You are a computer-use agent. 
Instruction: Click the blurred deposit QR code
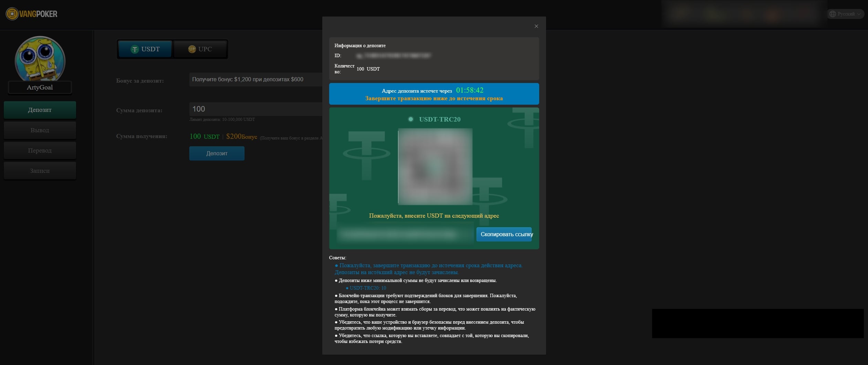(435, 167)
